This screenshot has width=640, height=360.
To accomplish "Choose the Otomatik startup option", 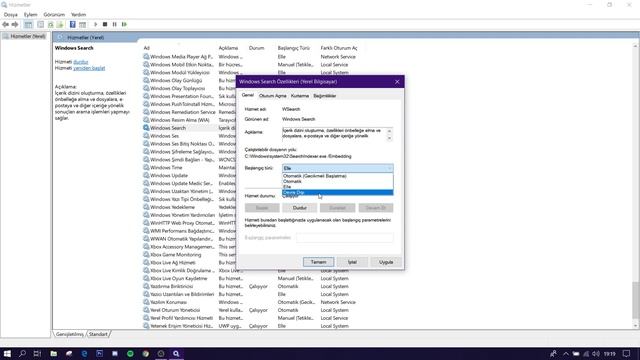I will [x=338, y=181].
